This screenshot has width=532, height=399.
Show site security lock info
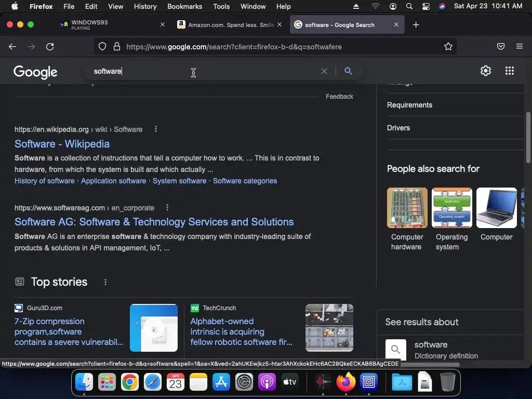(117, 46)
